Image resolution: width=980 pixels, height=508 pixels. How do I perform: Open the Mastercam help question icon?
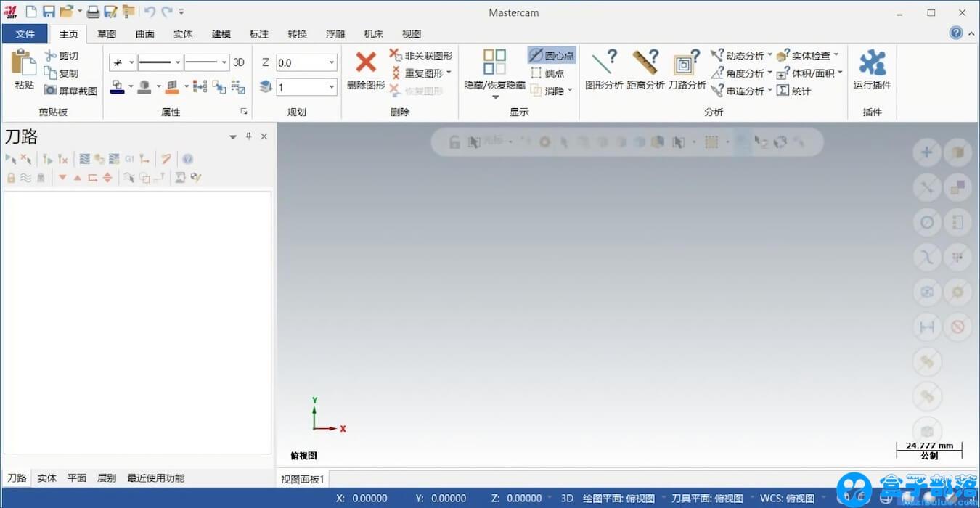(956, 33)
